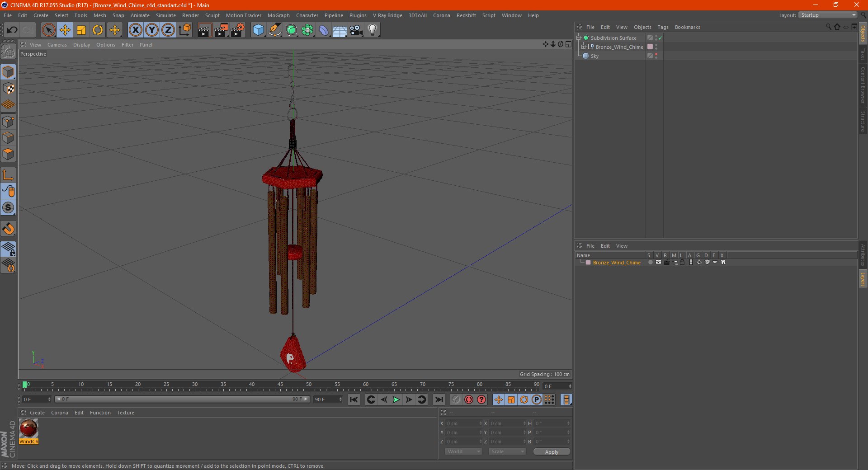Click the Coordinate System toolbar icon
This screenshot has height=470, width=868.
point(184,30)
